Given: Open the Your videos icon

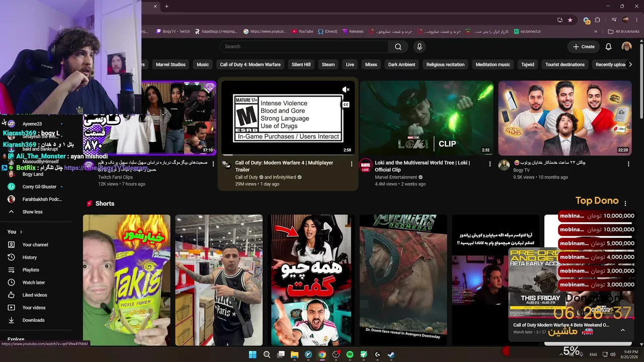Looking at the screenshot, I should [x=11, y=308].
